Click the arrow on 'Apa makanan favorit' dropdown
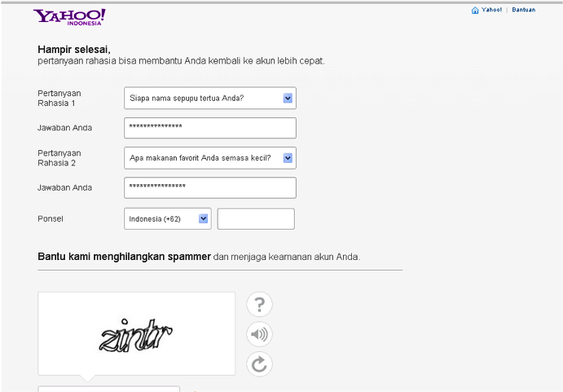This screenshot has height=392, width=563. 288,158
